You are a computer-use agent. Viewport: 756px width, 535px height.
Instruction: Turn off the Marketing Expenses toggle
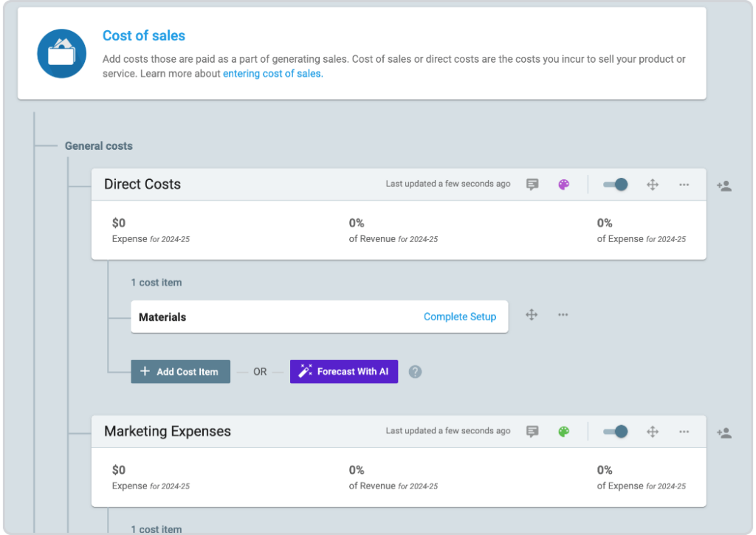pyautogui.click(x=614, y=432)
